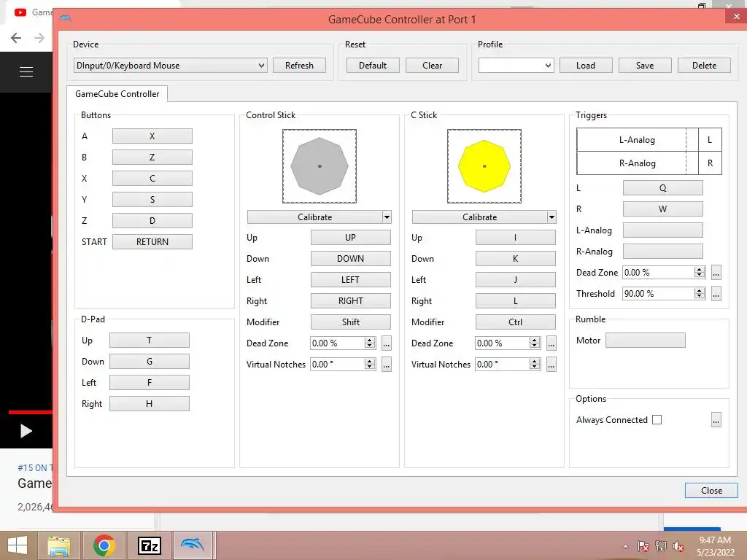This screenshot has height=560, width=747.
Task: Assign the empty L-Analog binding
Action: [662, 230]
